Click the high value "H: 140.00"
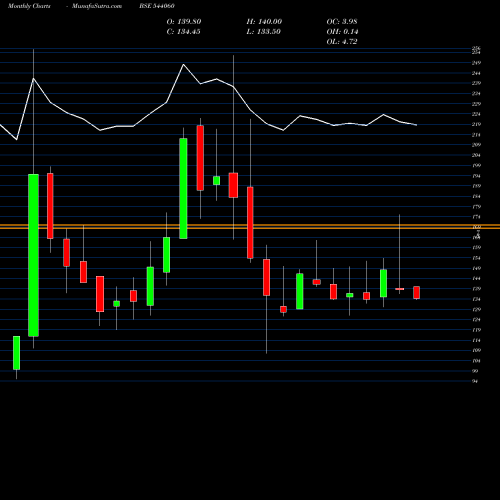Image resolution: width=500 pixels, height=500 pixels. coord(264,22)
